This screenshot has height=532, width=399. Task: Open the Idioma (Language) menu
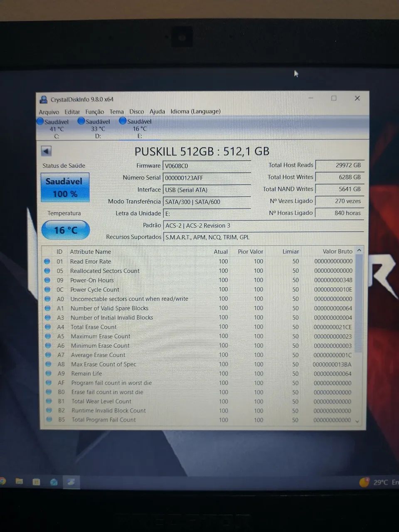195,111
